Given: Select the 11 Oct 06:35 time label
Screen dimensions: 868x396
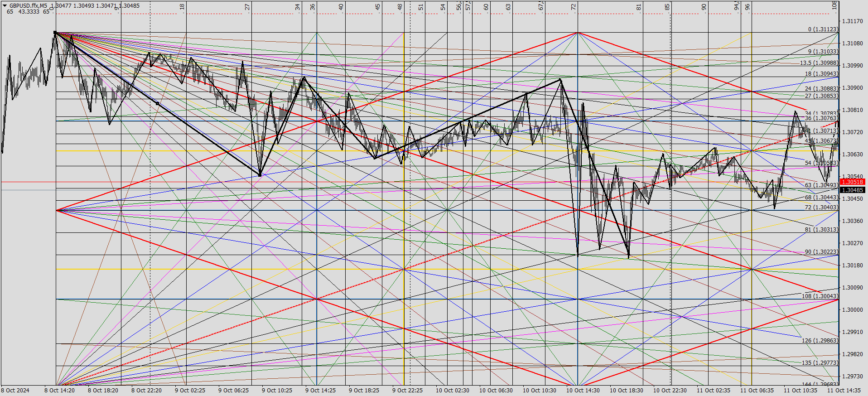Looking at the screenshot, I should pos(757,391).
